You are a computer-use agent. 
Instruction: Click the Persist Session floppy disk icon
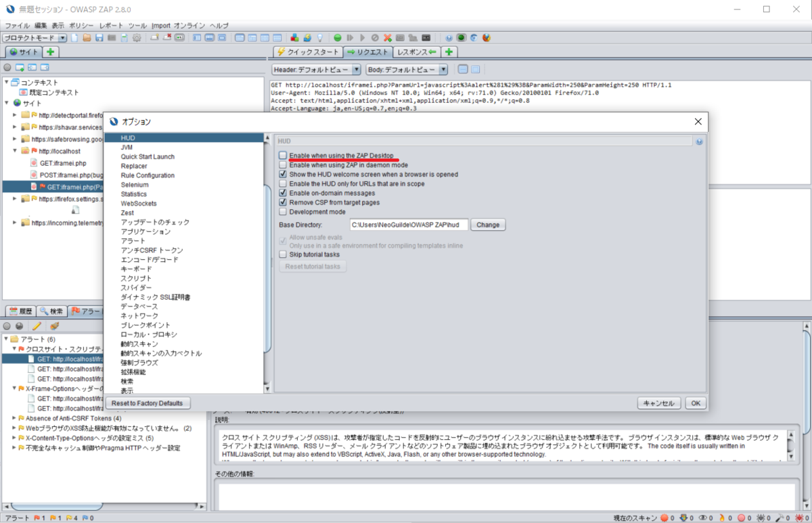click(99, 38)
